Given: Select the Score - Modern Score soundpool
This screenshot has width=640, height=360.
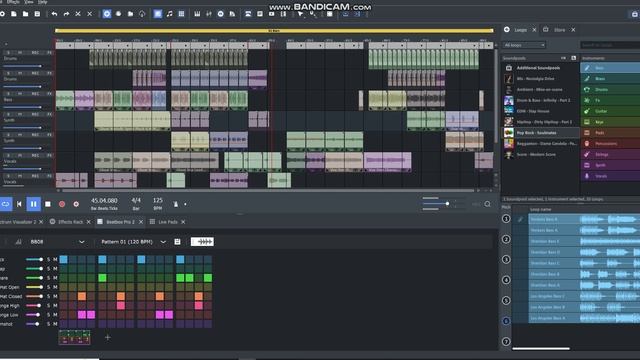Looking at the screenshot, I should point(540,154).
